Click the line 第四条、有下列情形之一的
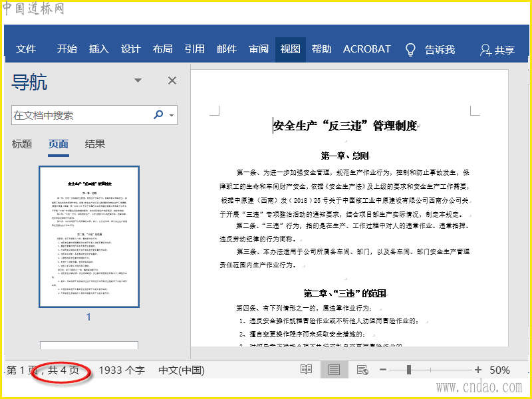The height and width of the screenshot is (399, 532). point(304,309)
